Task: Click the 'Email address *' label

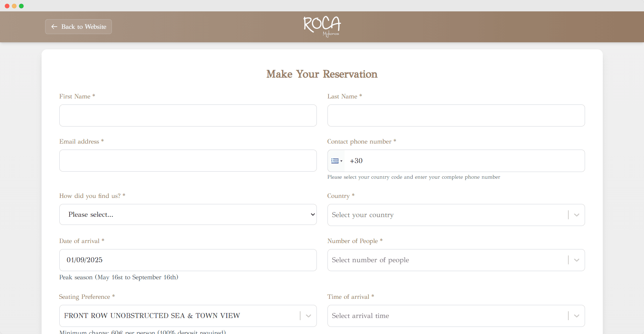Action: coord(81,141)
